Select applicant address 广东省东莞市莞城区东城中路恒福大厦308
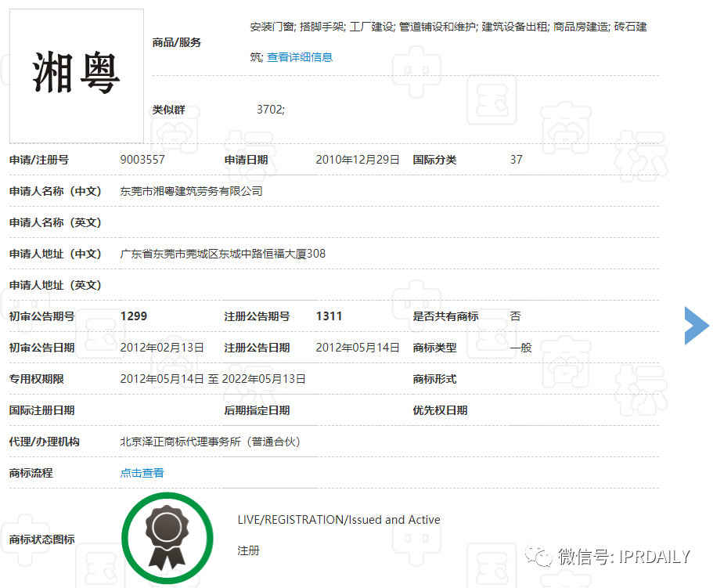713x588 pixels. pos(223,254)
